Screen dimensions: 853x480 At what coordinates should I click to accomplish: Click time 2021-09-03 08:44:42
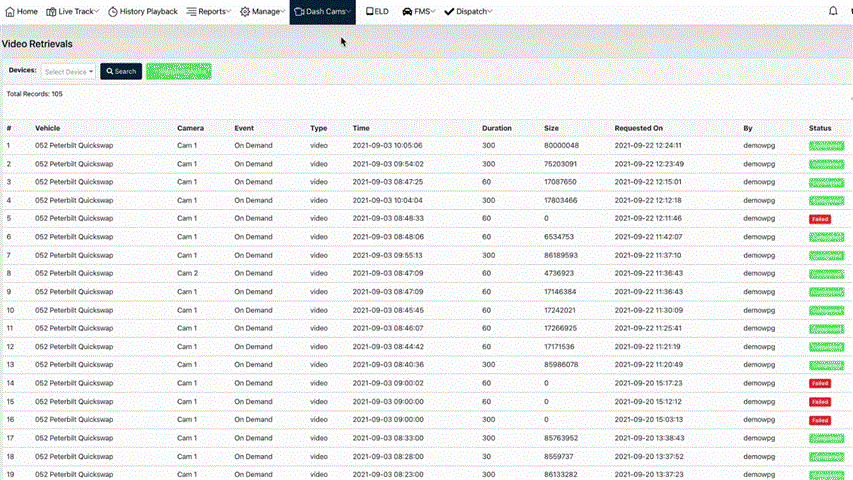387,347
